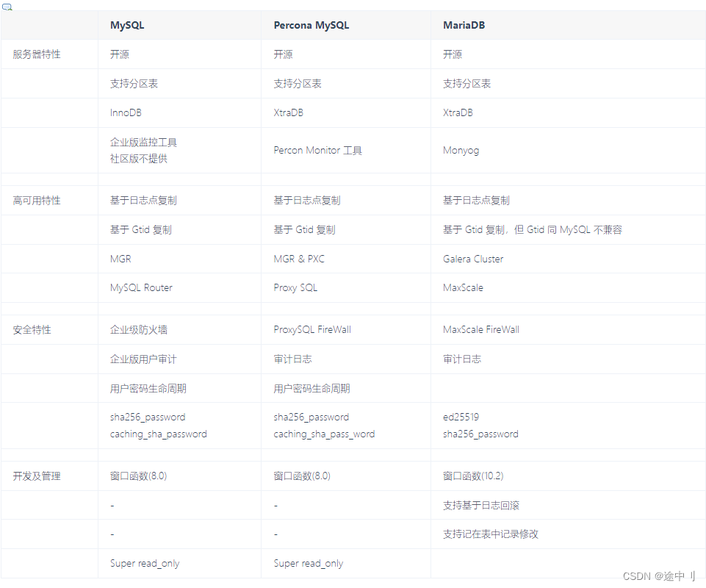Click the 窗口函数(10.2) cell under MariaDB

[475, 476]
